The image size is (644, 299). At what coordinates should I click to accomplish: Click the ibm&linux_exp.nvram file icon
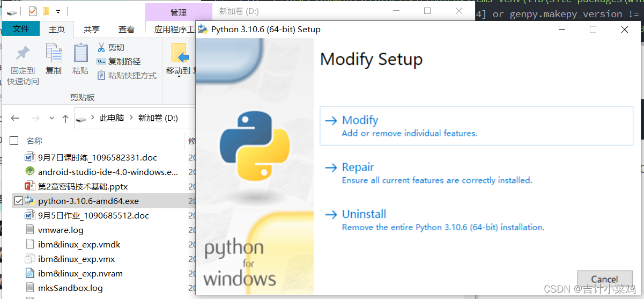click(x=29, y=273)
